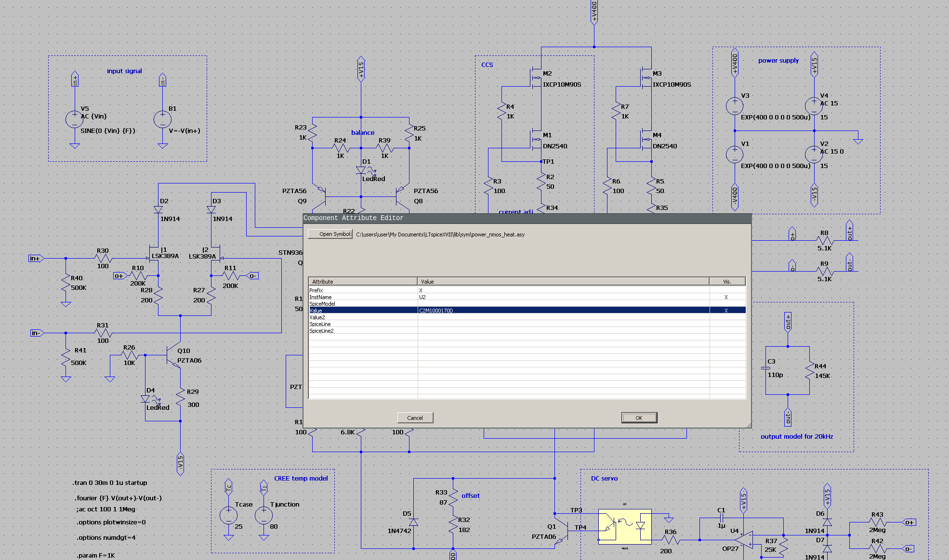Click the V5 voltage source symbol
The image size is (949, 560).
tap(74, 119)
